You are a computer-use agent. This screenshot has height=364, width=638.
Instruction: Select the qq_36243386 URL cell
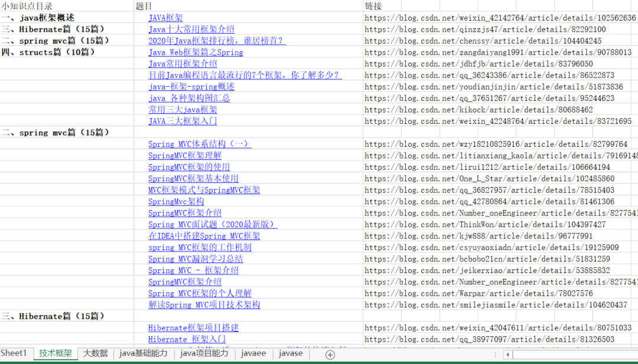(x=490, y=75)
